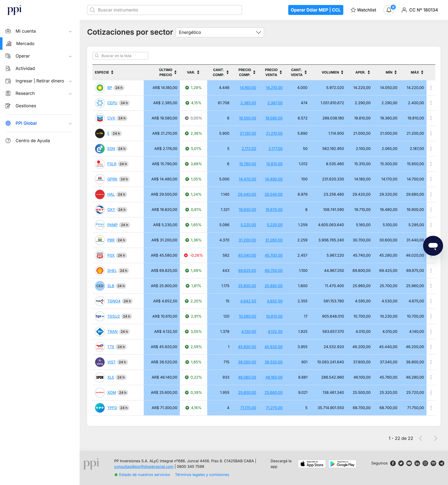Open LinkedIn icon in footer

[417, 463]
